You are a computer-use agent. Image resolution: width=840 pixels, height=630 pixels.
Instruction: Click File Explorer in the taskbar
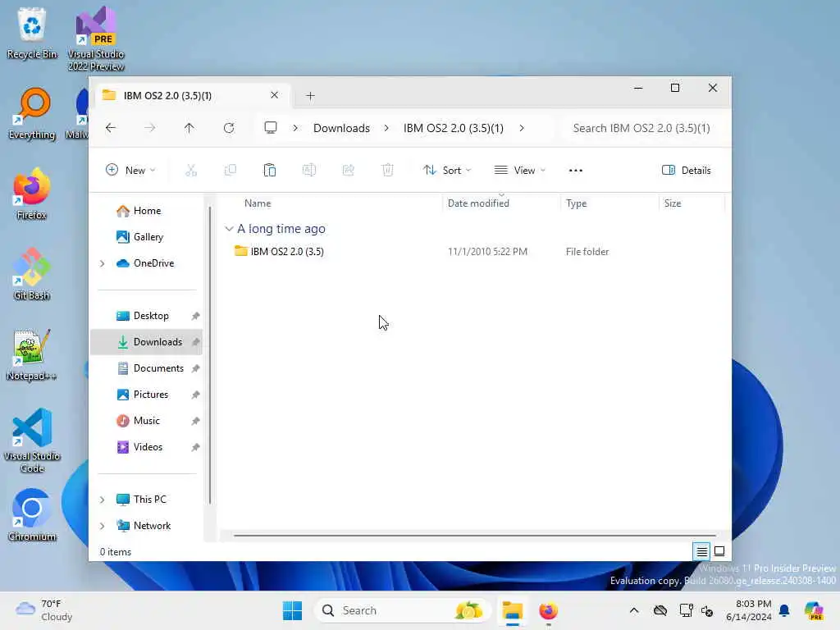[512, 610]
